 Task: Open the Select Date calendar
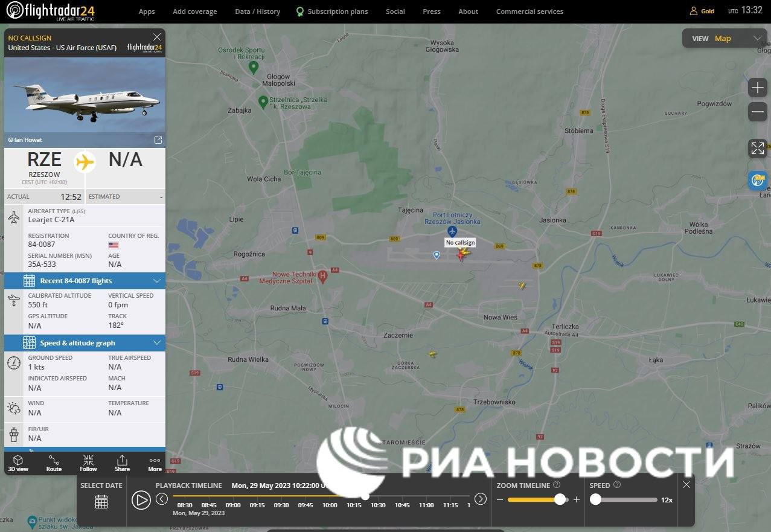click(x=101, y=501)
